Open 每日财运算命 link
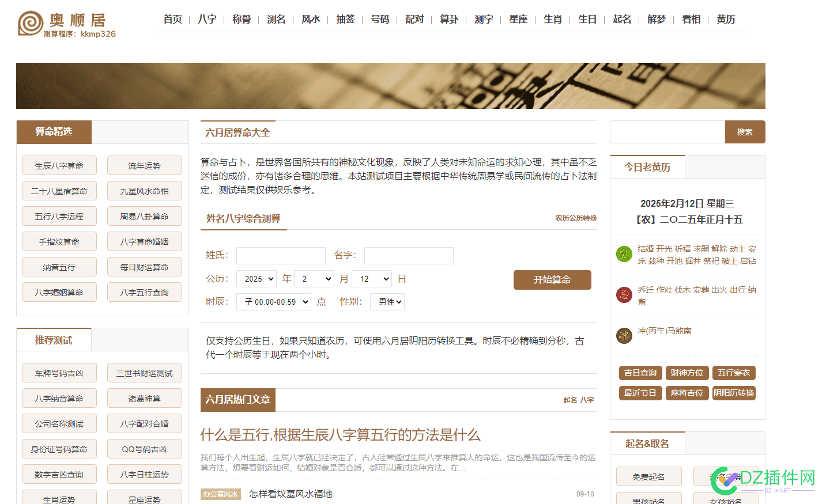Viewport: 826px width, 504px height. pos(145,267)
